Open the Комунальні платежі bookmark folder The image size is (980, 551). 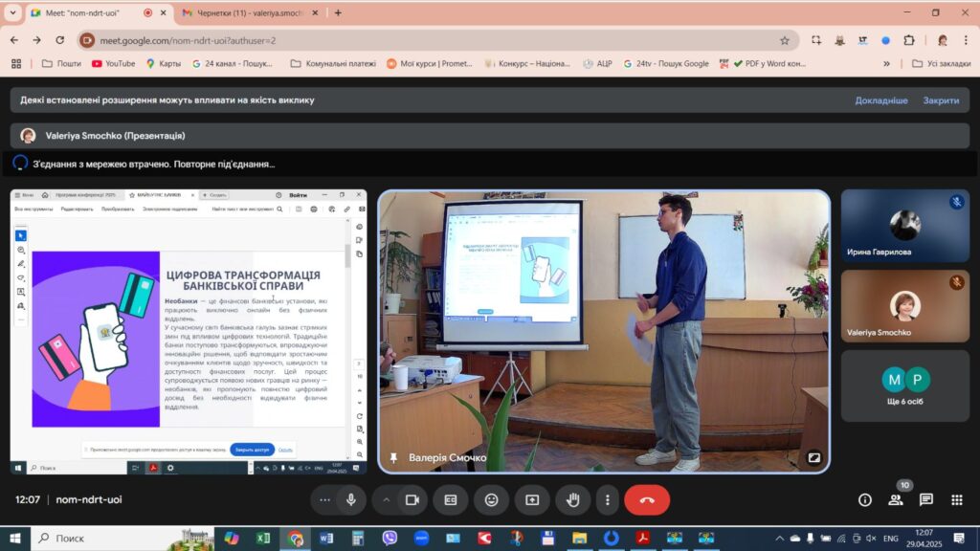[x=334, y=64]
